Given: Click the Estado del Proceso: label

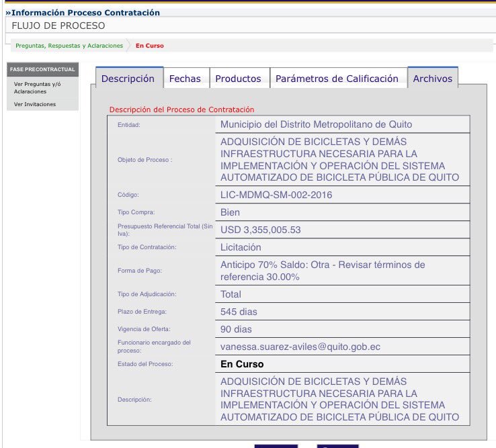Looking at the screenshot, I should pos(145,364).
